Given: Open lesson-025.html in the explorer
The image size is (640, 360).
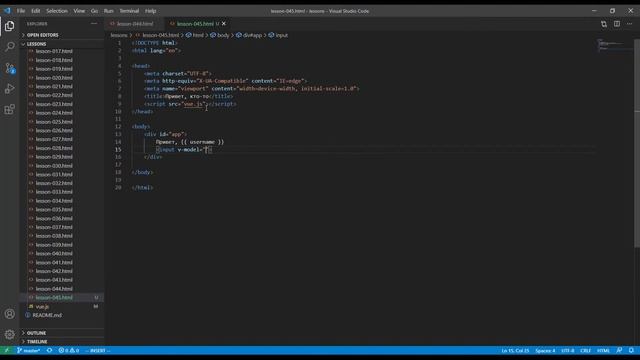Looking at the screenshot, I should (54, 122).
